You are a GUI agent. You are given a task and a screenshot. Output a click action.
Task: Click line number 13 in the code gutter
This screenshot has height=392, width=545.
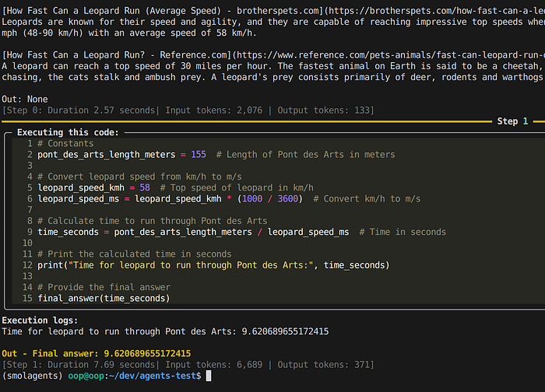27,276
